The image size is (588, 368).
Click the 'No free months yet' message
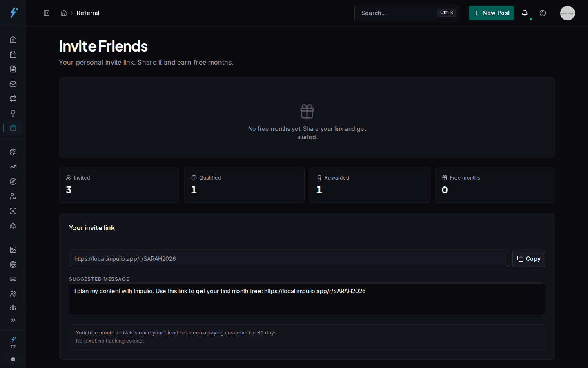click(307, 133)
